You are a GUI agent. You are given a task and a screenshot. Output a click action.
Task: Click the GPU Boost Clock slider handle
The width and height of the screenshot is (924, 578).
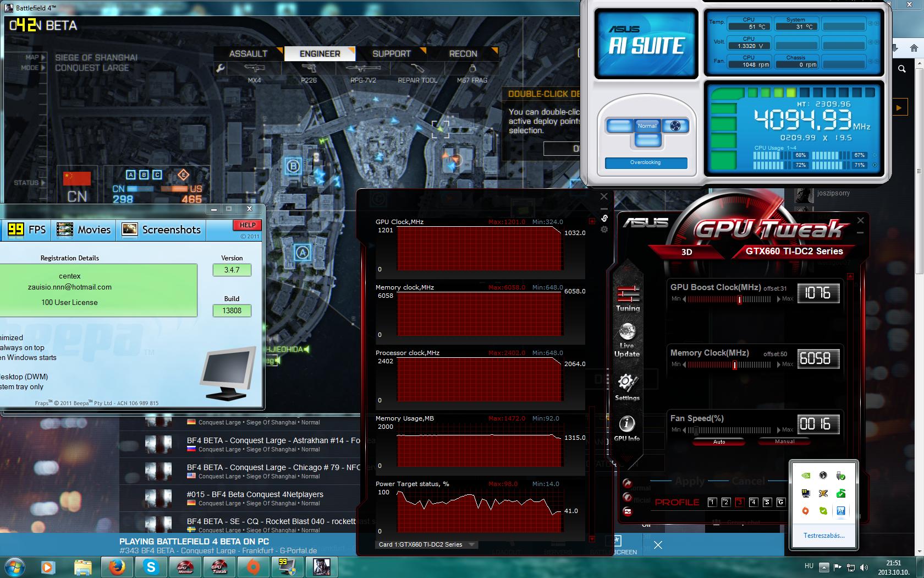point(739,299)
